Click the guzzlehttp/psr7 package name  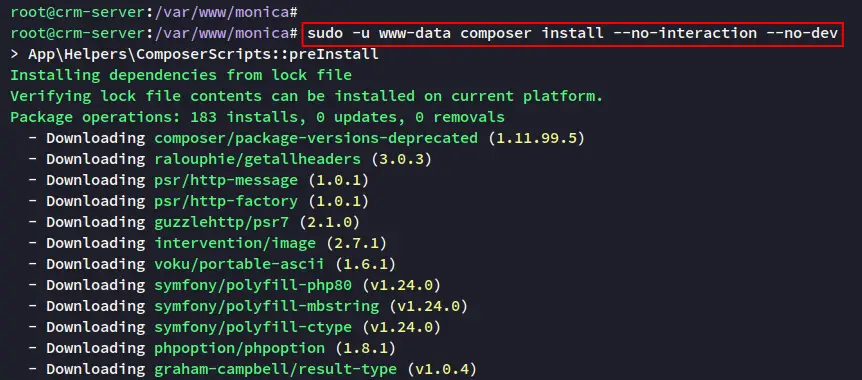coord(226,222)
